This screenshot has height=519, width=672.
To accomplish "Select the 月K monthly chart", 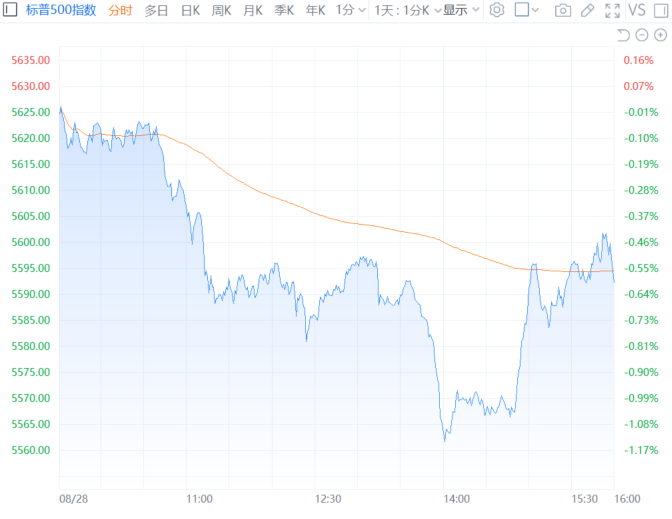I will point(253,10).
